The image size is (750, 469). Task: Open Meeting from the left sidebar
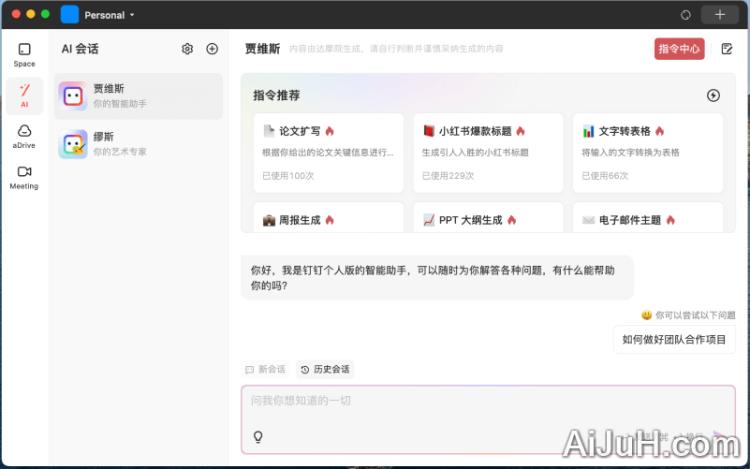[x=24, y=177]
